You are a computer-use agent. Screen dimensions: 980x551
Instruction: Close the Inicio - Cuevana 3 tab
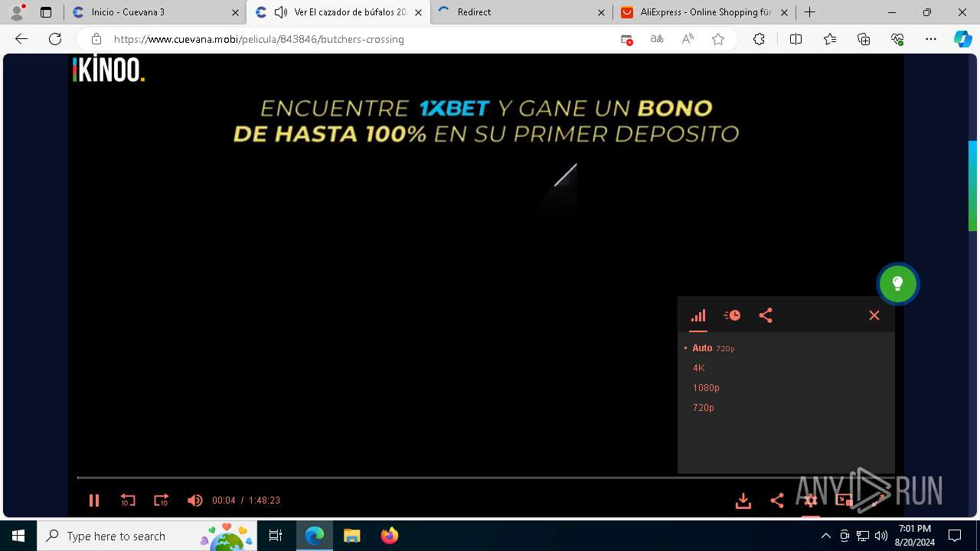click(235, 12)
